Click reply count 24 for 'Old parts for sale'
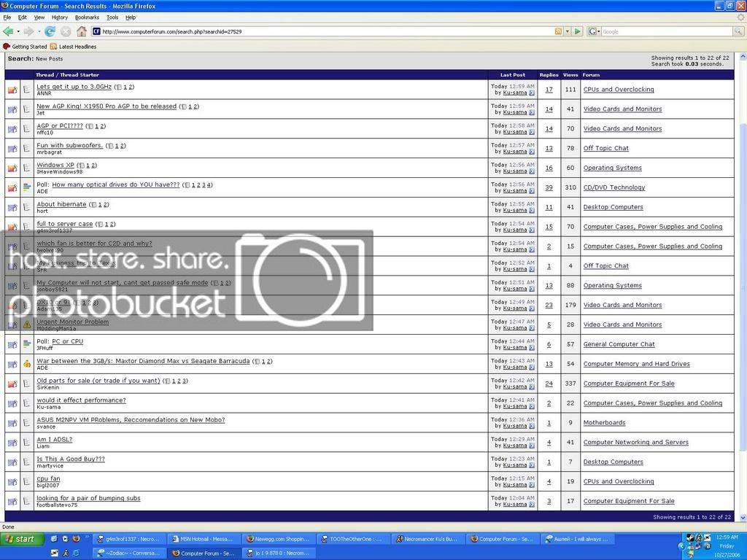 coord(549,384)
